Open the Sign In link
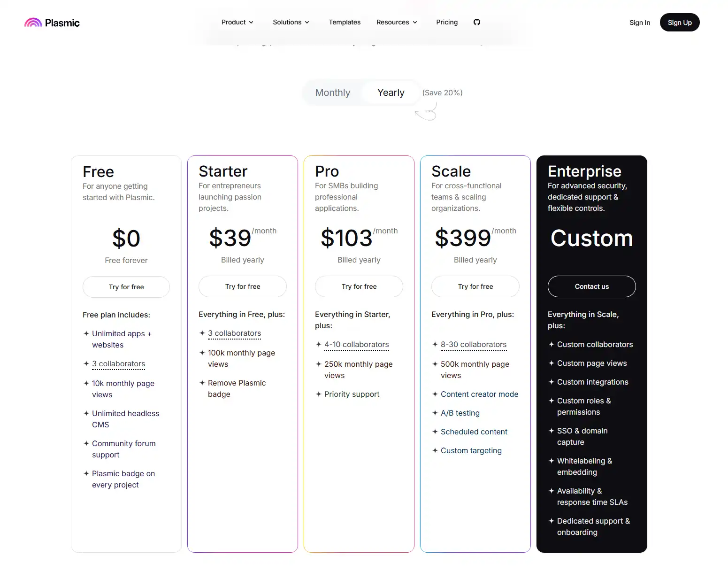The image size is (728, 587). pos(640,23)
